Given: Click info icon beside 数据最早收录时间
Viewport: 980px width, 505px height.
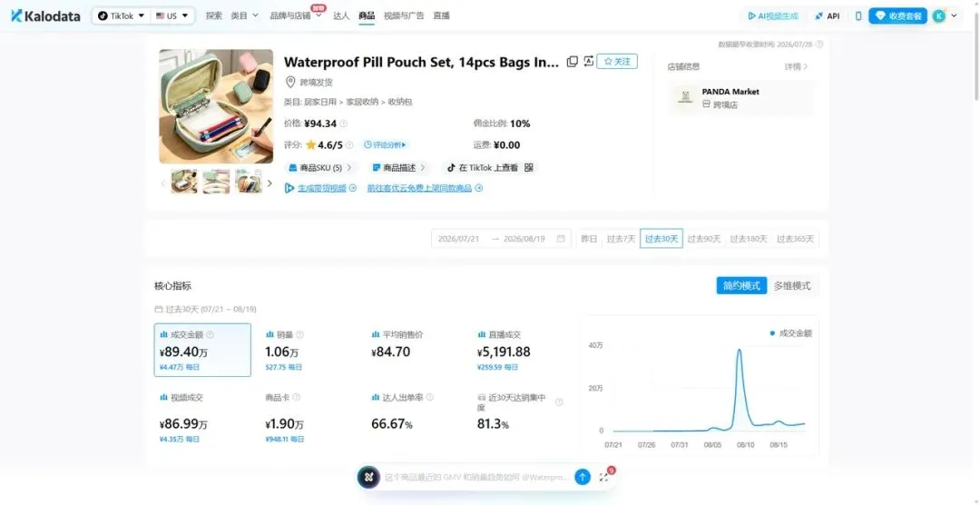Looking at the screenshot, I should coord(819,45).
